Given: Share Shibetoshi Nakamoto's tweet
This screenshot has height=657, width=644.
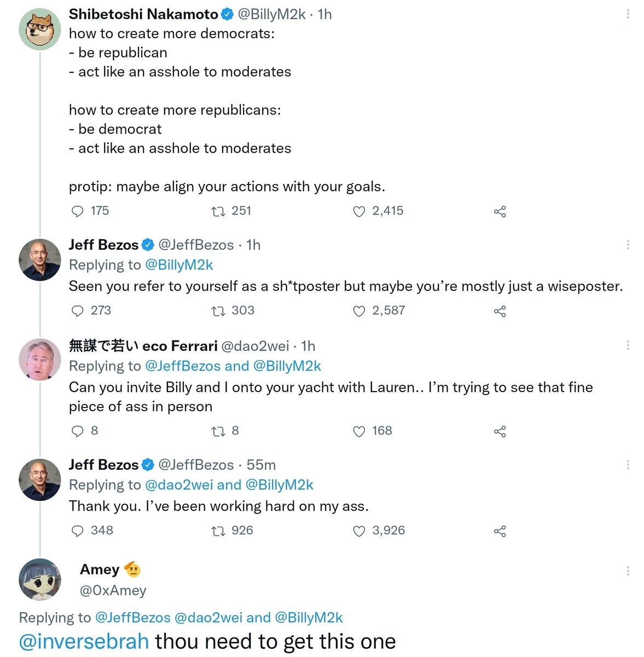Looking at the screenshot, I should tap(500, 211).
